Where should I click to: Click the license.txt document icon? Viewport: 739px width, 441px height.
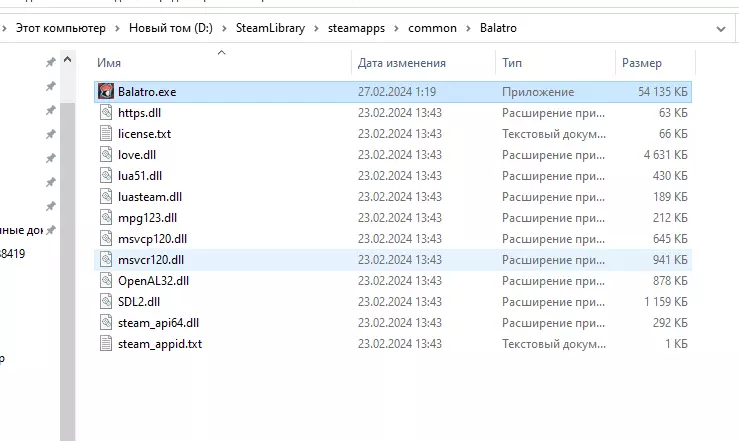click(x=106, y=133)
